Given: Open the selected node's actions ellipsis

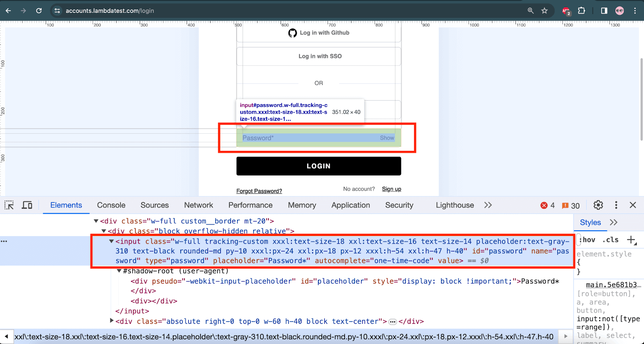Looking at the screenshot, I should click(x=4, y=241).
